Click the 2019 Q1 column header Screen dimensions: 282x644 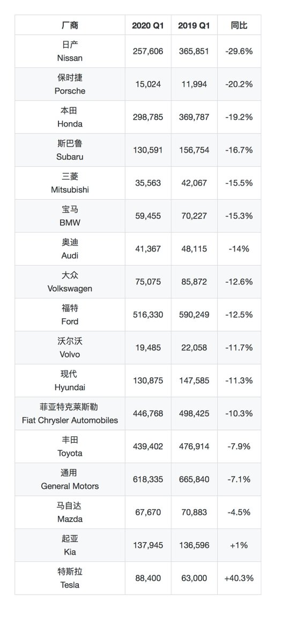pyautogui.click(x=194, y=25)
